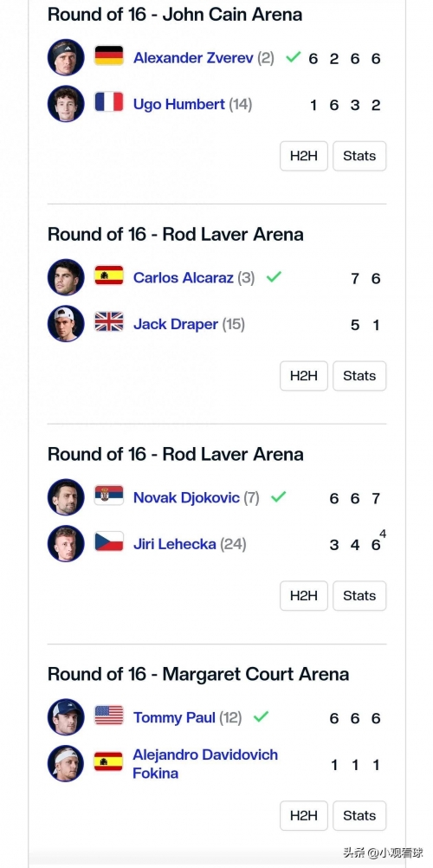The width and height of the screenshot is (433, 868).
Task: Open Alejandro Davidovich Fokina profile link
Action: [x=205, y=763]
